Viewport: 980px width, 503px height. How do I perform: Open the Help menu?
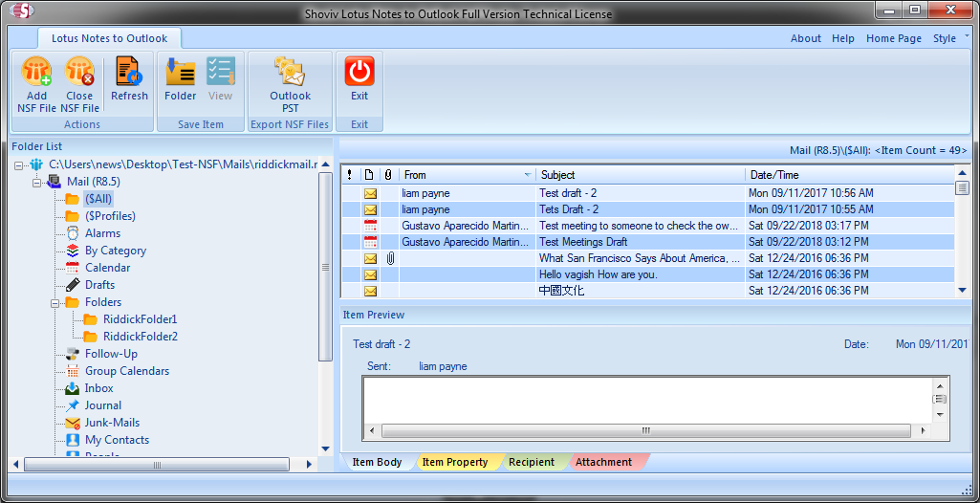843,38
